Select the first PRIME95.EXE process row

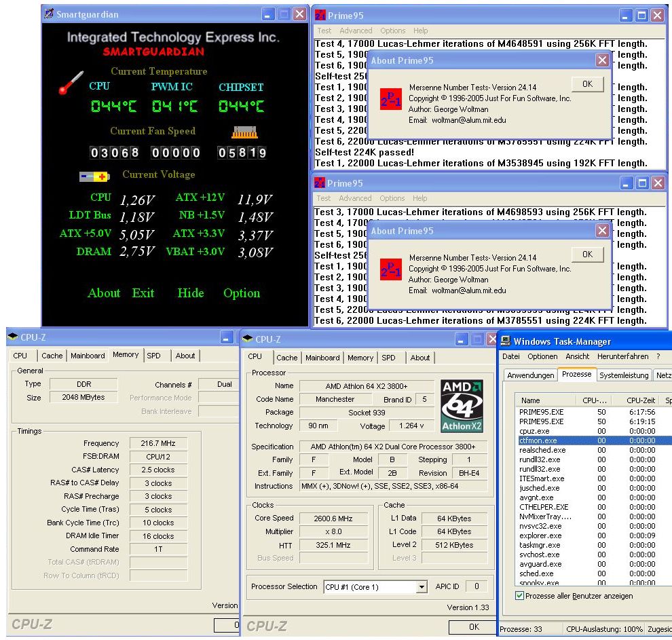point(593,412)
